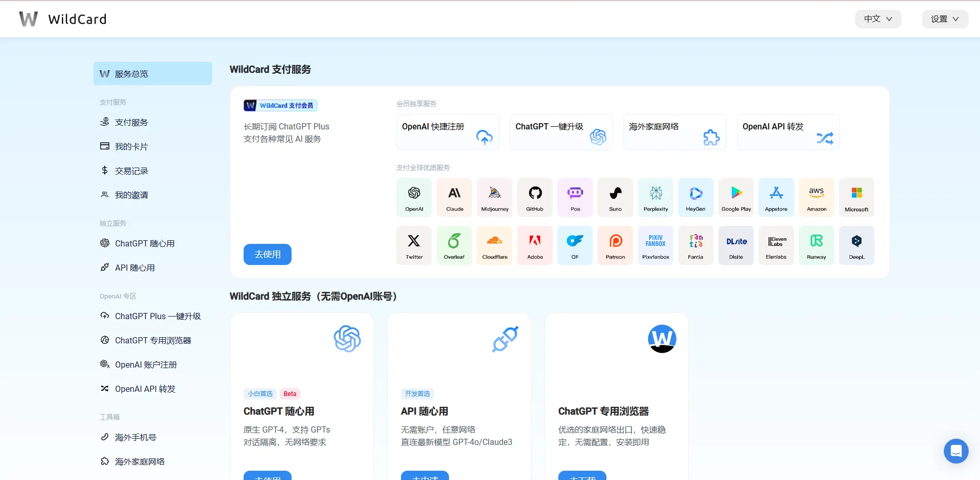Open the Midjourney service tile
Screen dimensions: 980x480
494,197
